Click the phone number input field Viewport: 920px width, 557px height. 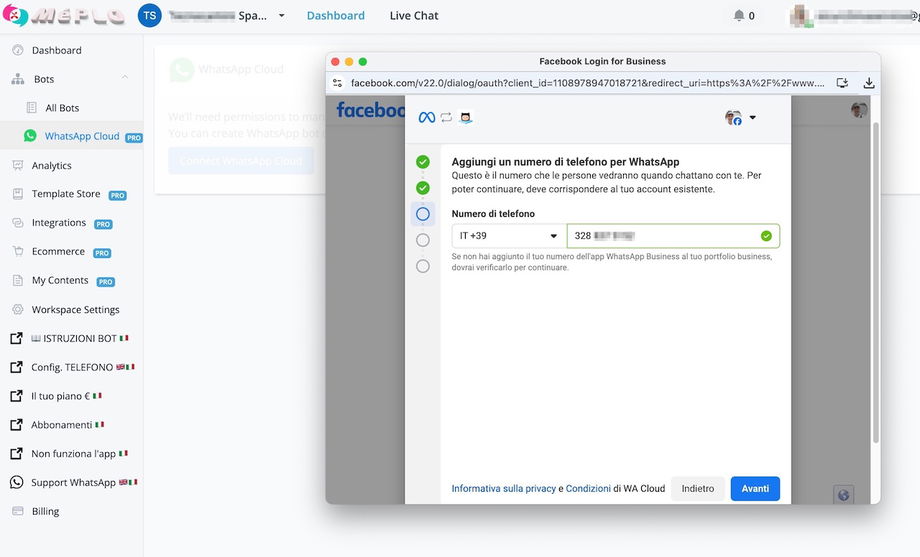pos(673,236)
